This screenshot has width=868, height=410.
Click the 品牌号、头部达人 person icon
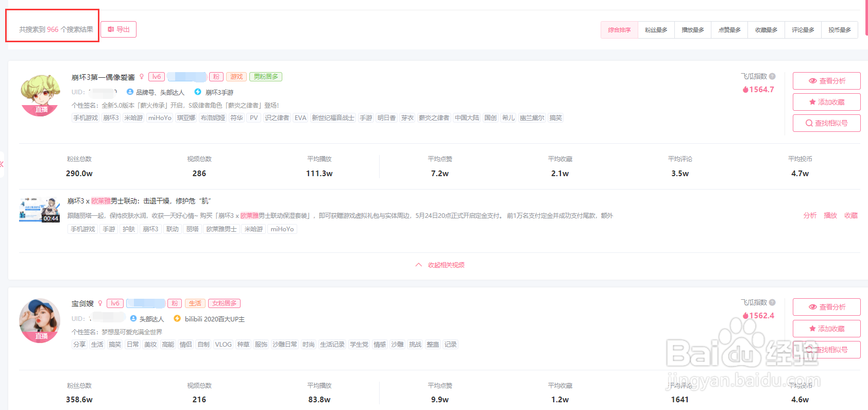(x=130, y=92)
